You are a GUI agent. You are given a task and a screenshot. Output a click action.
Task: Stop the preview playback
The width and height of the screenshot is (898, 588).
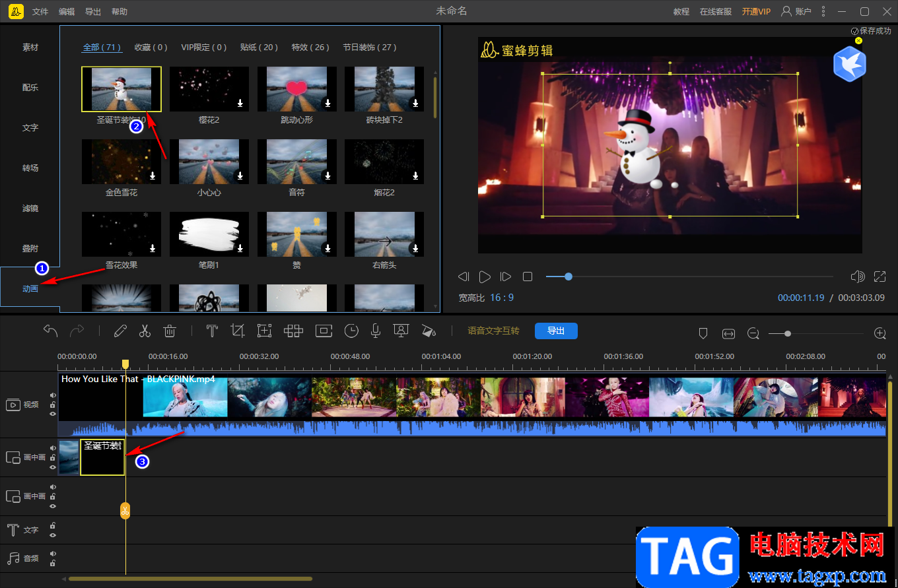point(528,277)
